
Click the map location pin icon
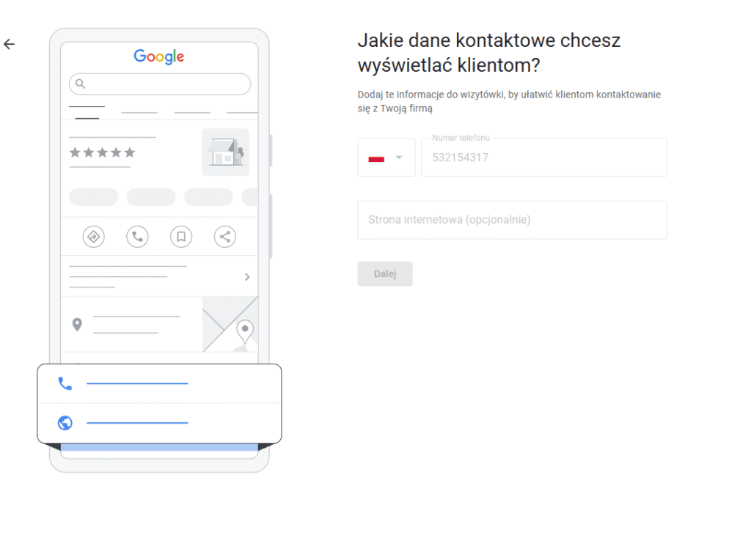pyautogui.click(x=76, y=325)
